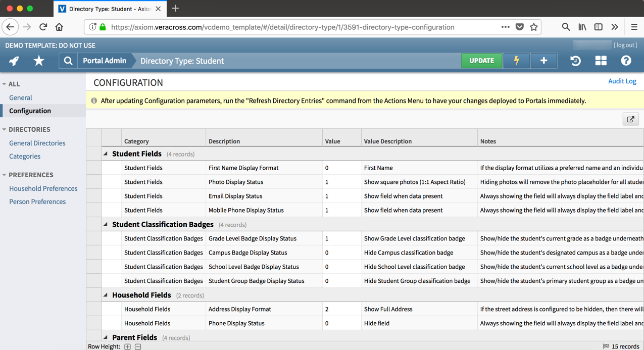644x350 pixels.
Task: Collapse the ALL sidebar group
Action: coord(4,84)
